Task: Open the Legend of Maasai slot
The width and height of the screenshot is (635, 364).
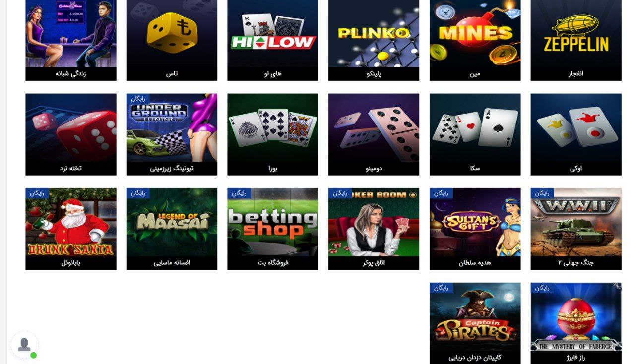Action: click(172, 229)
